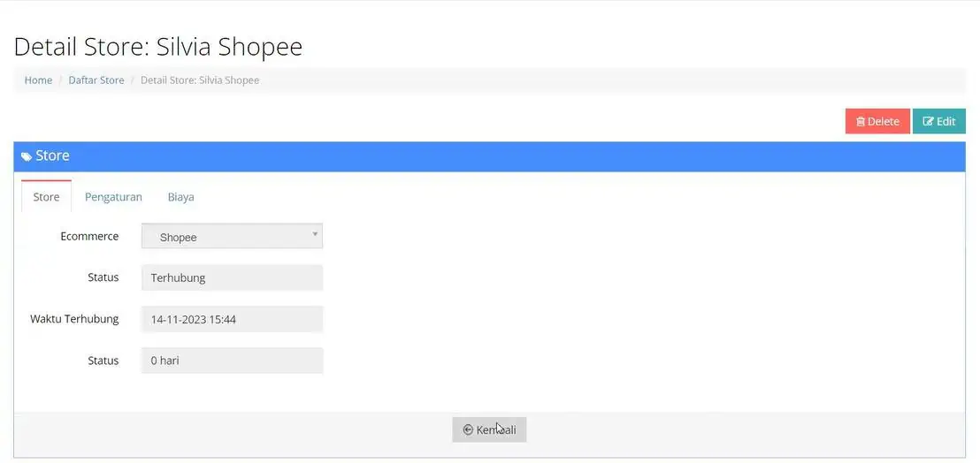Go to Home breadcrumb link
The height and width of the screenshot is (463, 980).
click(38, 80)
